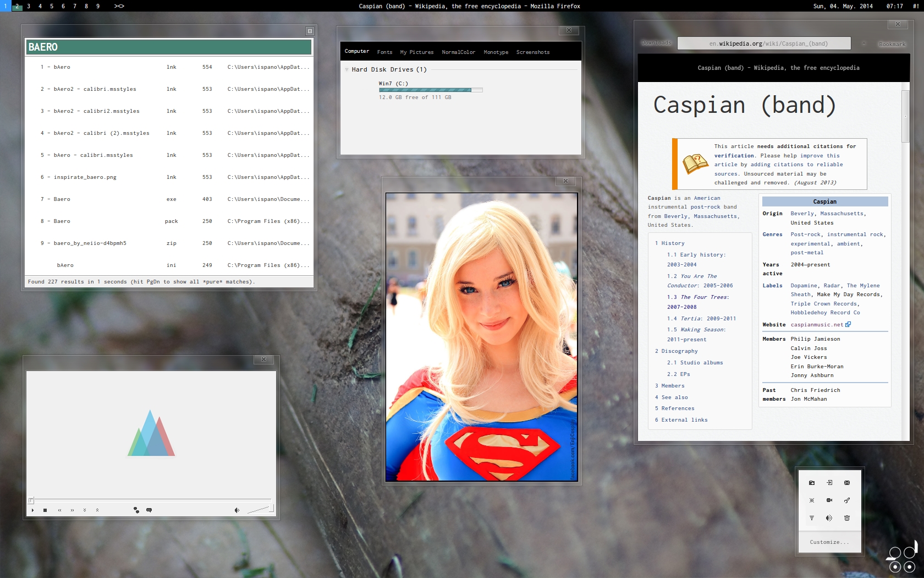Viewport: 924px width, 578px height.
Task: Click the sound speaker icon in the tray popup
Action: pos(829,518)
